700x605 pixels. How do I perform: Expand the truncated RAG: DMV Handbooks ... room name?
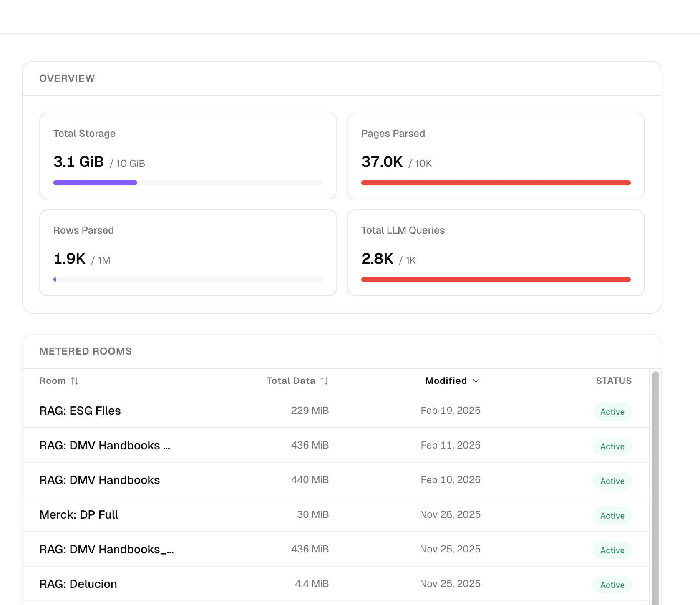(105, 445)
